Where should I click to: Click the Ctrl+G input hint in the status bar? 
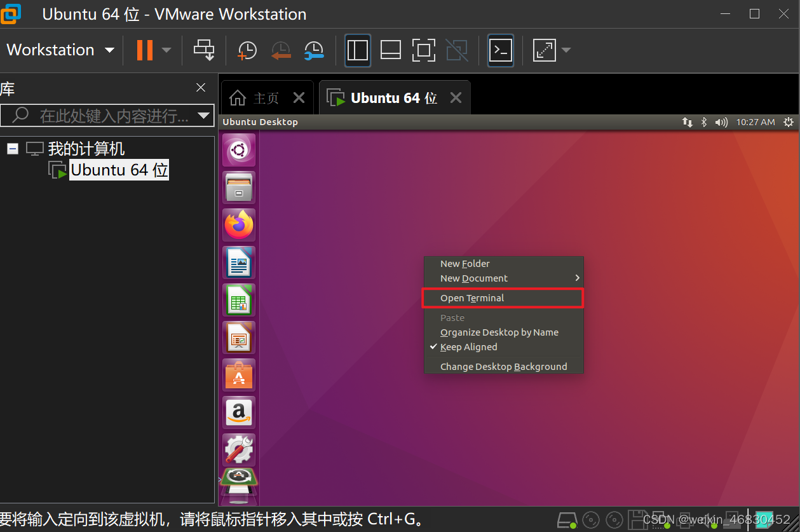[x=212, y=519]
